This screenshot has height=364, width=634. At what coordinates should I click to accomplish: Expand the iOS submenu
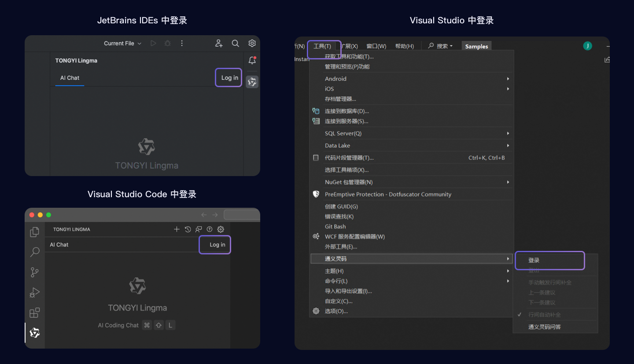[x=412, y=89]
